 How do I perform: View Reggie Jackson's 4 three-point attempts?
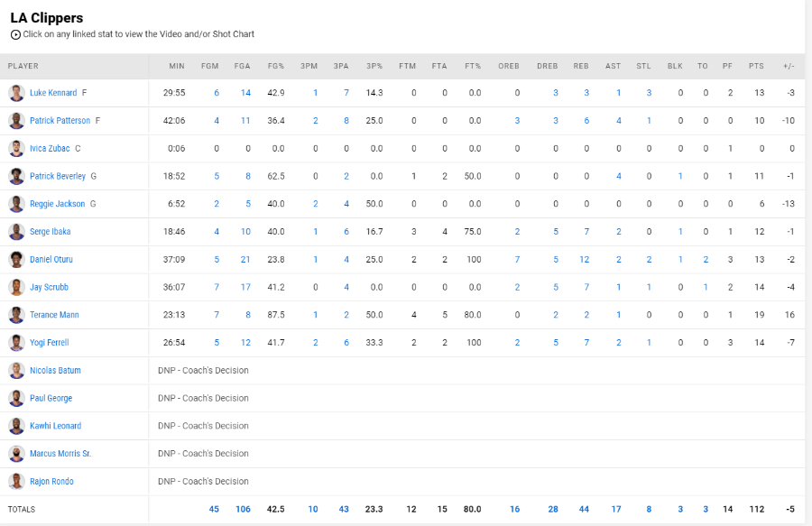(346, 204)
